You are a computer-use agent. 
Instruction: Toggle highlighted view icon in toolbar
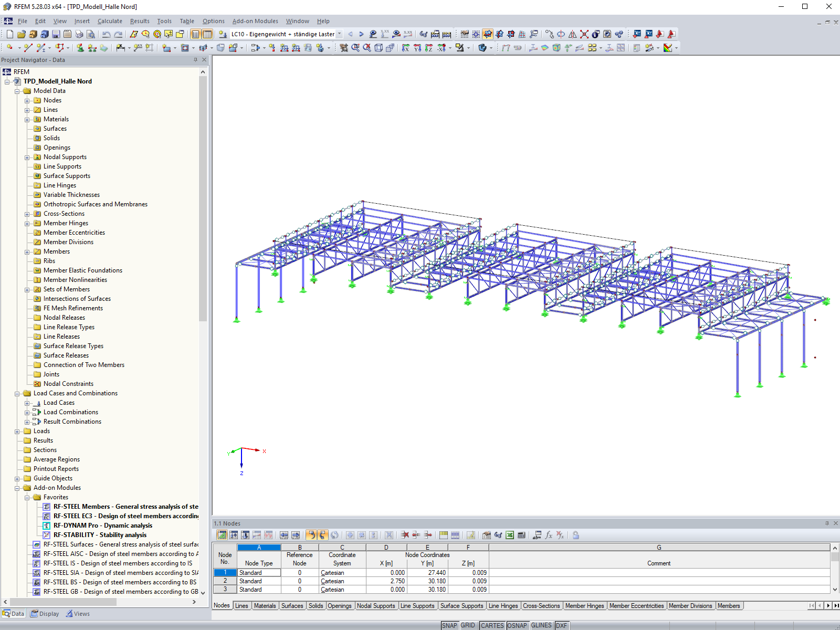tap(488, 34)
